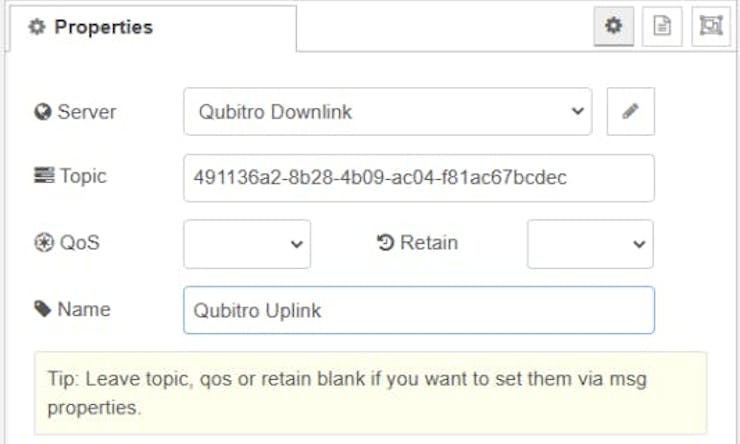
Task: Open the node description document icon
Action: tap(662, 27)
